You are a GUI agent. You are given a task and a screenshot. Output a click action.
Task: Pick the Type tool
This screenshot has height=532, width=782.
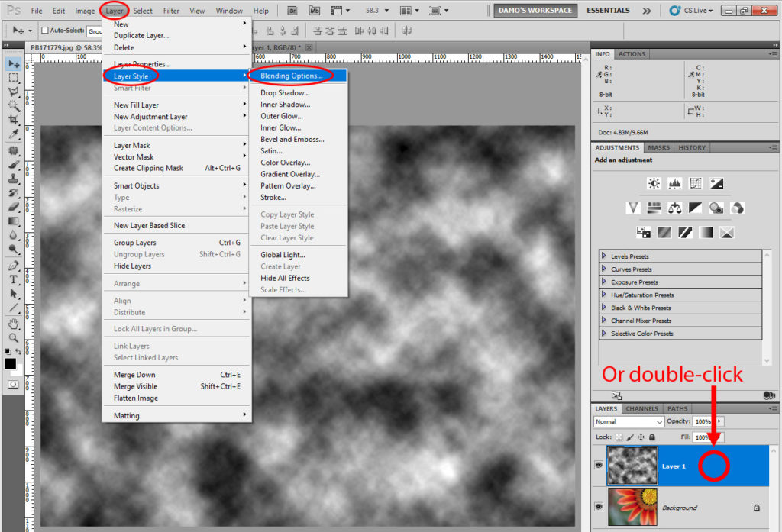pos(14,279)
